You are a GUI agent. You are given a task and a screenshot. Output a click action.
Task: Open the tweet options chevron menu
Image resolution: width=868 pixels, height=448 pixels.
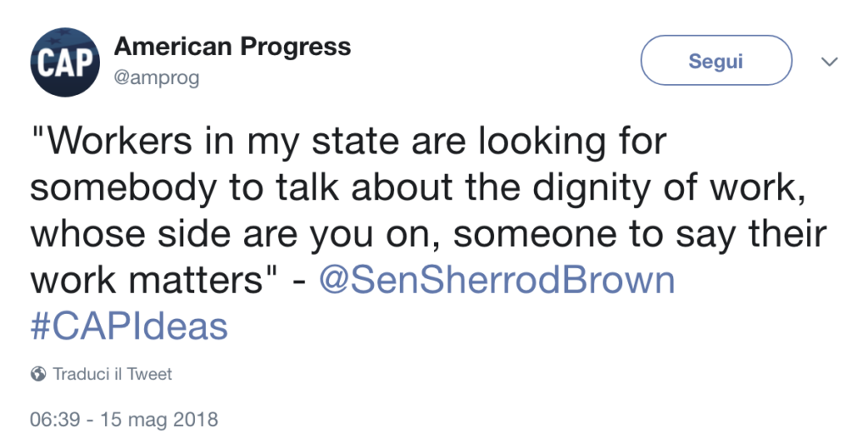[830, 62]
